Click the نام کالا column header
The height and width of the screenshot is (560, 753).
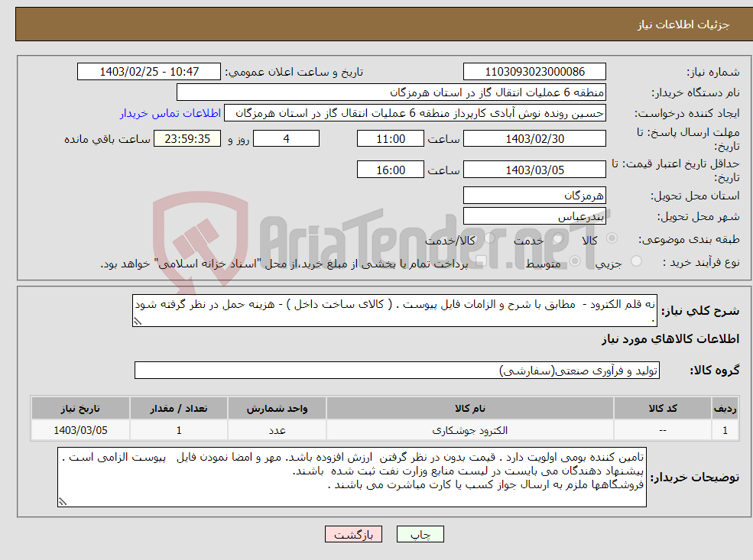469,409
